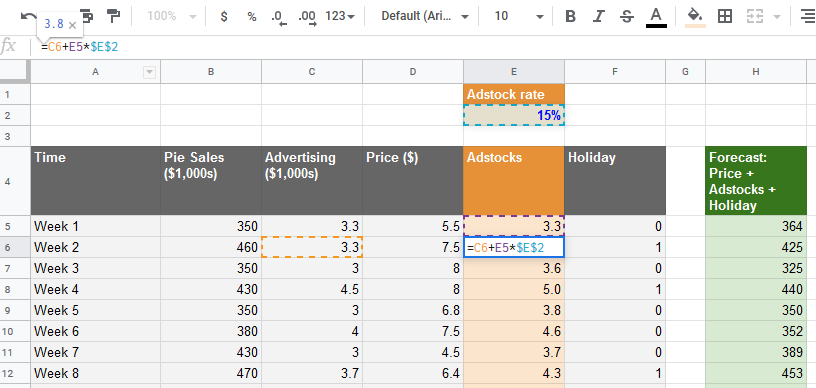Open the Merge cells dropdown arrow
This screenshot has width=816, height=388.
click(777, 17)
